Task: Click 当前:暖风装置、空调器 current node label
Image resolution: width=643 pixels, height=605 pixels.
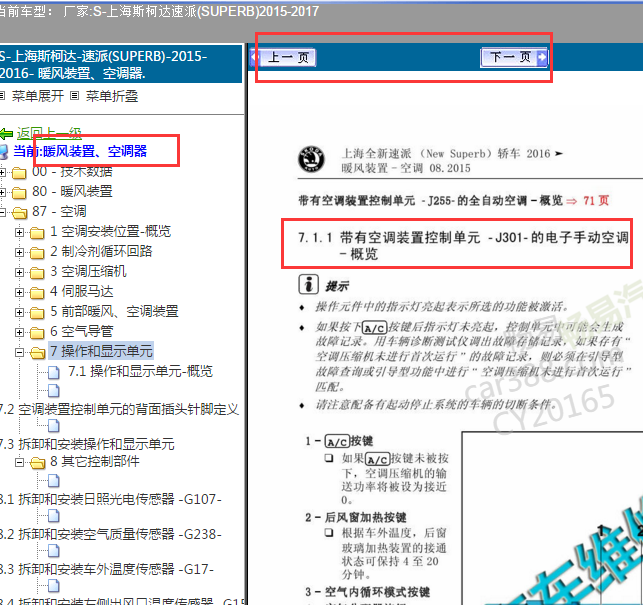Action: pos(80,151)
